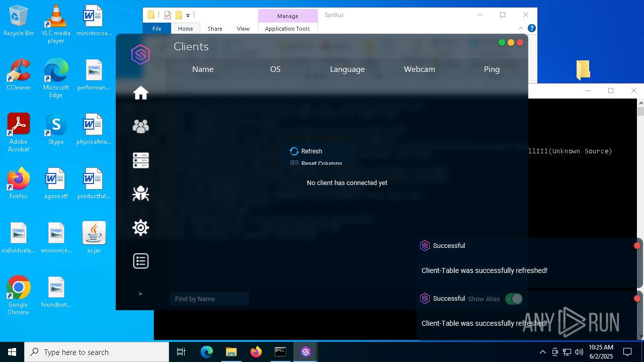
Task: Select Skype desktop icon
Action: click(x=56, y=129)
